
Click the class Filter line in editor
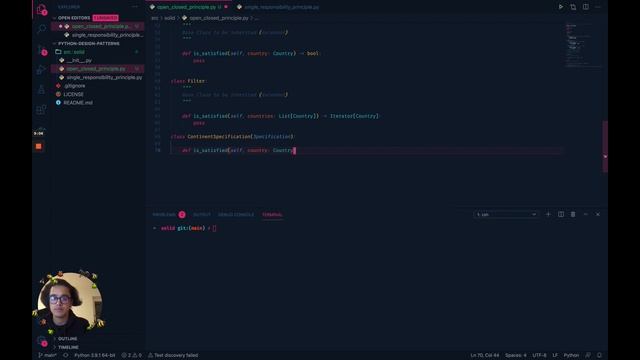tap(189, 81)
